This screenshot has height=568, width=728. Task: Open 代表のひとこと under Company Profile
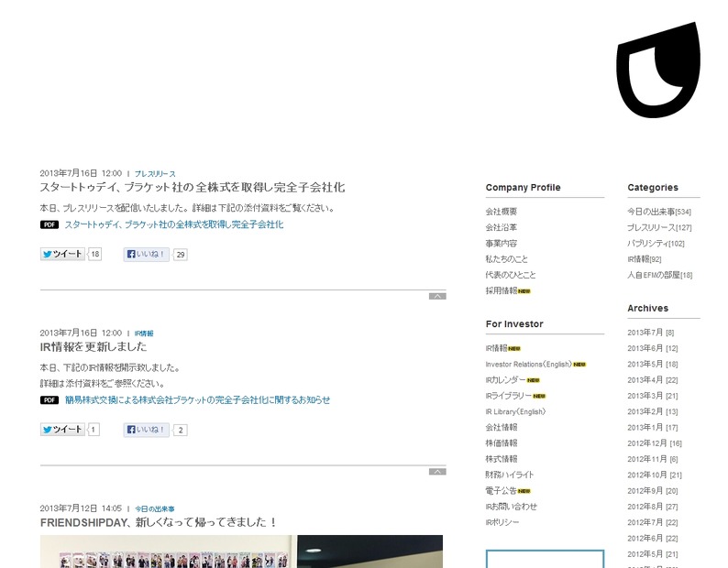pos(511,275)
